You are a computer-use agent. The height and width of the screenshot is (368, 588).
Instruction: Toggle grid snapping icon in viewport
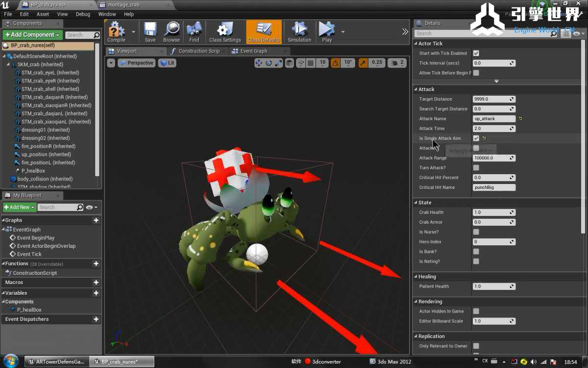click(312, 63)
